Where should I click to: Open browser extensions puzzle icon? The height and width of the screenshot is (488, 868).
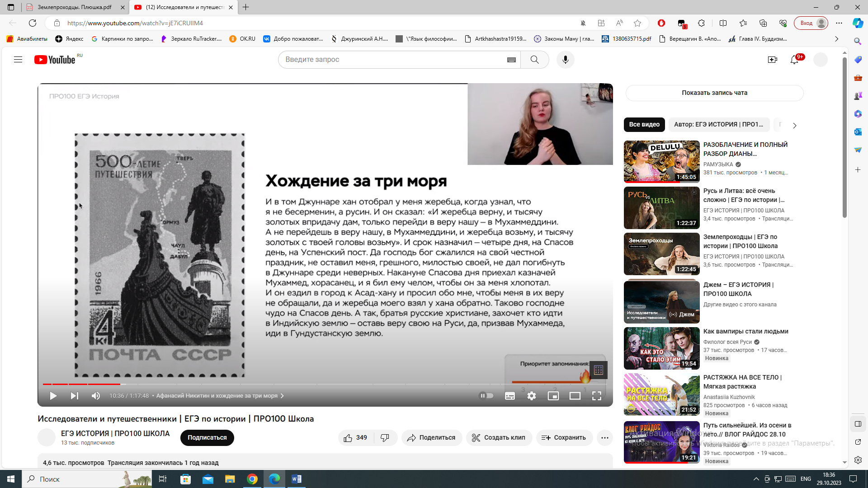click(701, 23)
